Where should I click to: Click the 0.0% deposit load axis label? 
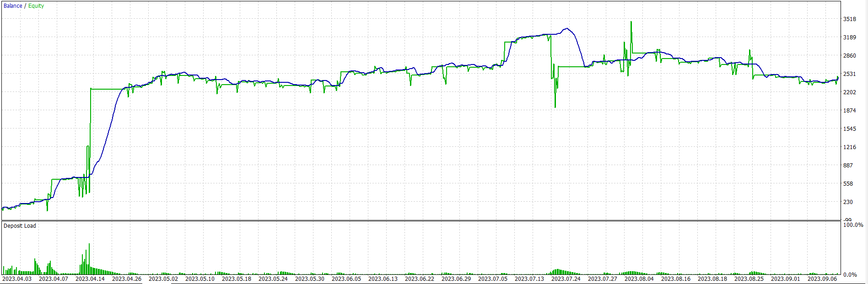[850, 275]
